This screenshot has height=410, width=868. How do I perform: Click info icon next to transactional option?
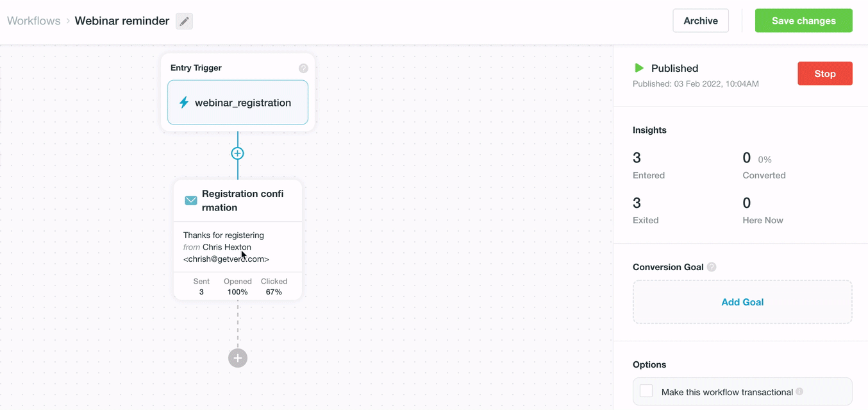pos(799,391)
